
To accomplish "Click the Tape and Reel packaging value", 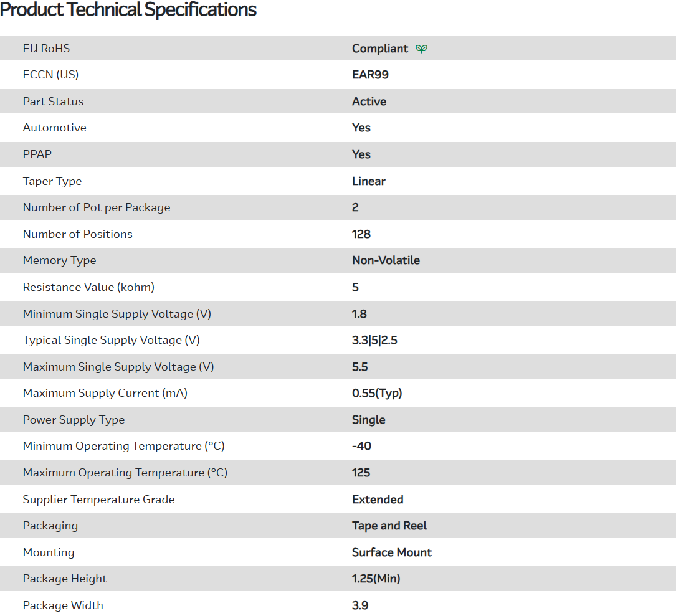I will tap(389, 526).
